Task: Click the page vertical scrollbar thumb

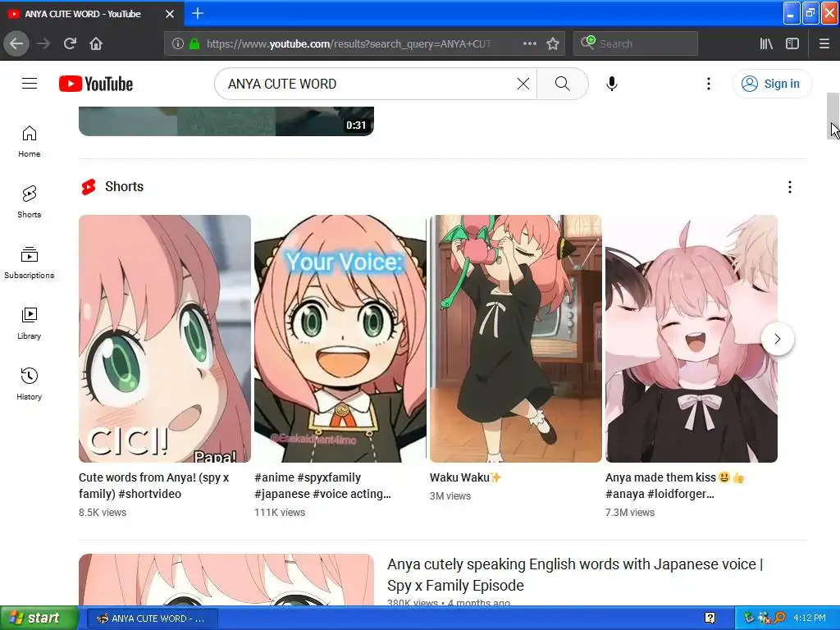Action: [832, 116]
